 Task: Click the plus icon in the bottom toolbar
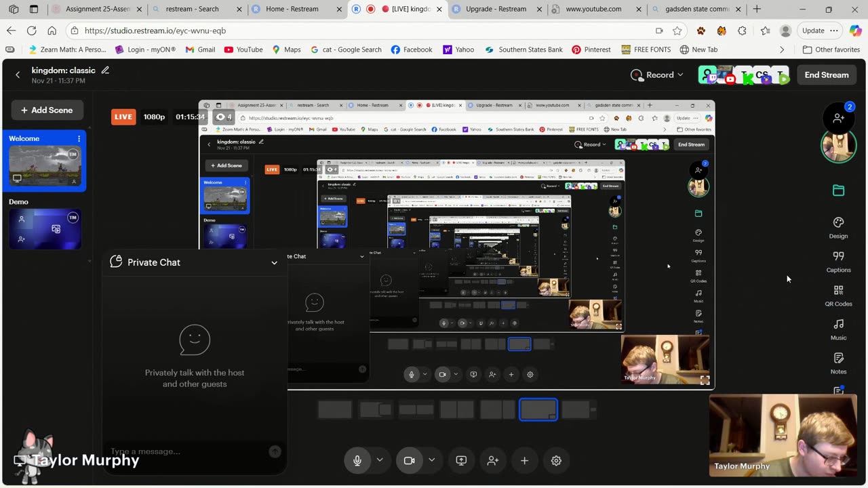[x=524, y=460]
